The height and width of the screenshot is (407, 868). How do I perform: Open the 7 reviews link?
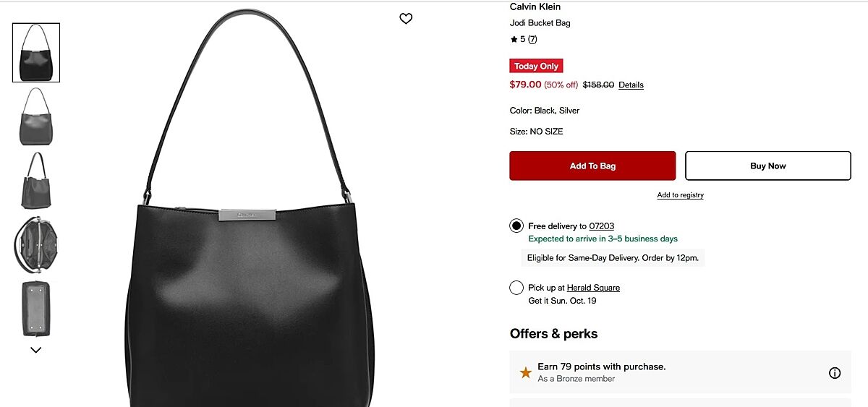point(532,39)
